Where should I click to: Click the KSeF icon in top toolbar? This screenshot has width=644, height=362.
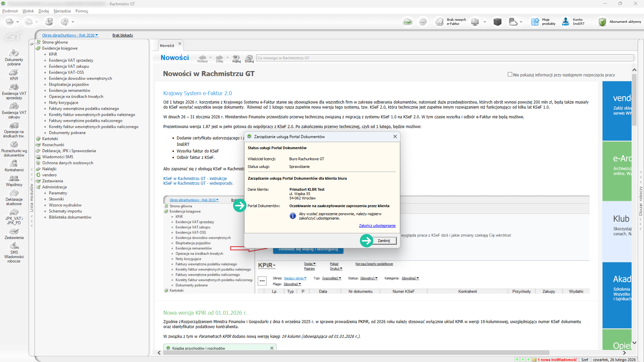[407, 22]
